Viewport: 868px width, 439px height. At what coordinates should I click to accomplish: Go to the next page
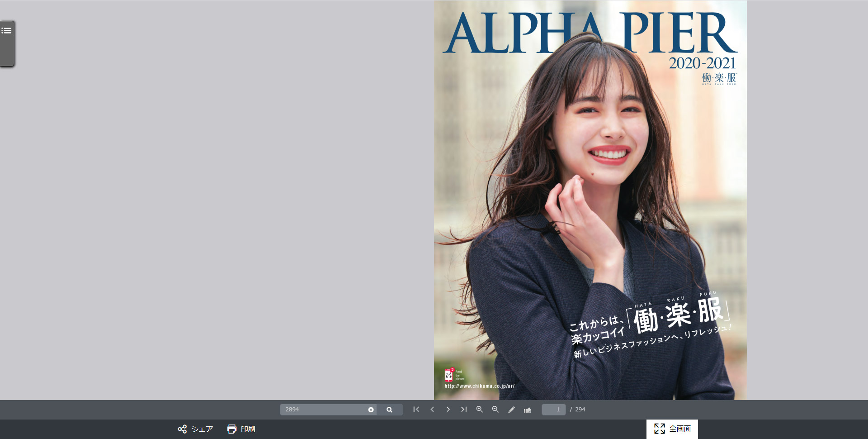(x=448, y=409)
